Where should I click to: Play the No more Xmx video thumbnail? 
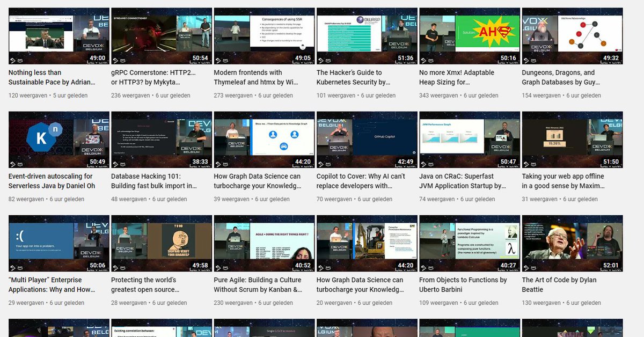[x=470, y=36]
